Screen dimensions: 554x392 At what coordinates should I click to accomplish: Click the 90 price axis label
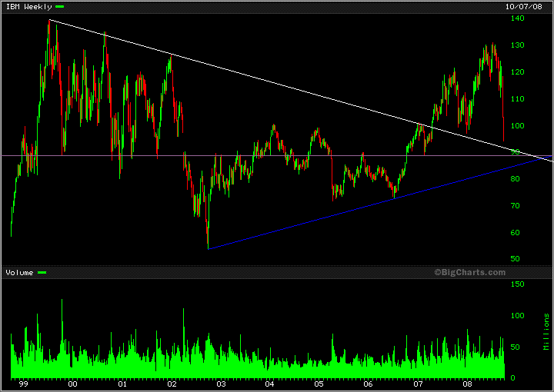pos(515,152)
